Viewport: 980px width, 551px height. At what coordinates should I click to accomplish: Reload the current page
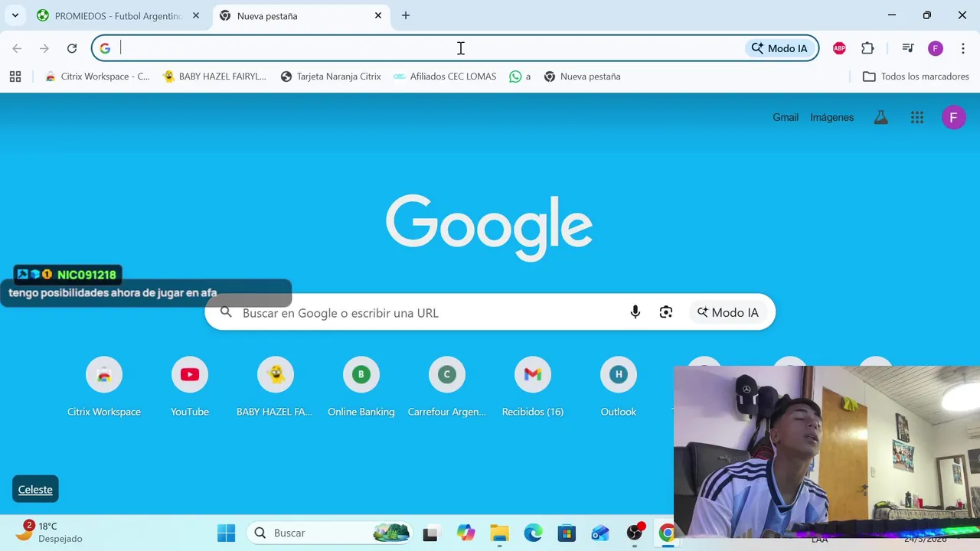[x=72, y=48]
